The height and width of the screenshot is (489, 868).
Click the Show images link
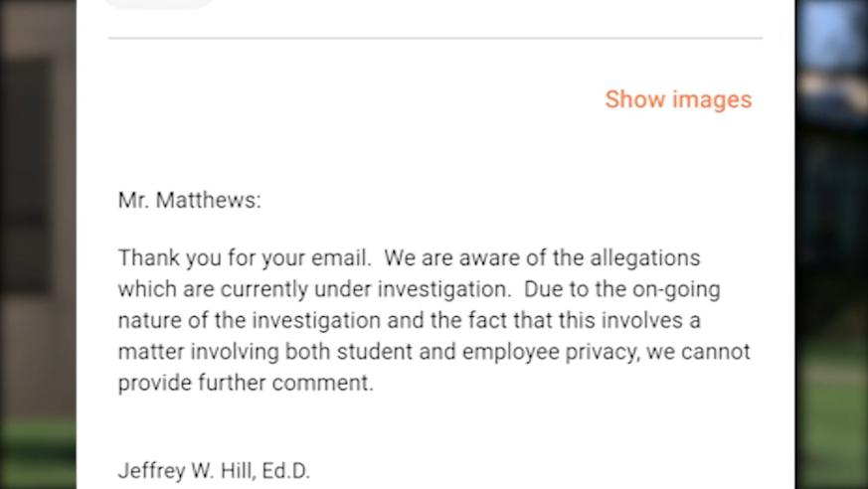click(x=678, y=100)
